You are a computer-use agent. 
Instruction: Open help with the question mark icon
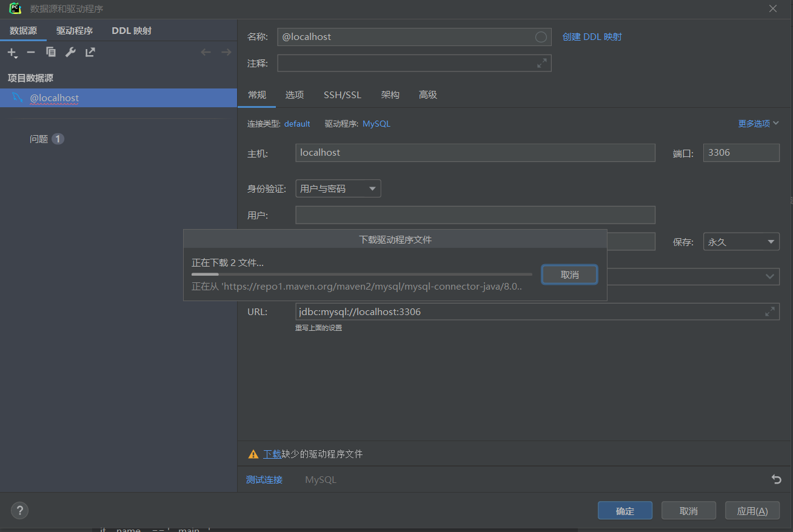coord(19,511)
